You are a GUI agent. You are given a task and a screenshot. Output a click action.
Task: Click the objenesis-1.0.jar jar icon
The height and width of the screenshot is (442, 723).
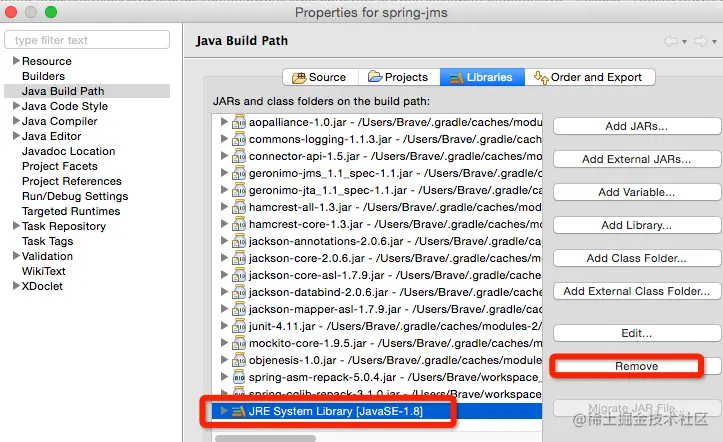click(238, 360)
